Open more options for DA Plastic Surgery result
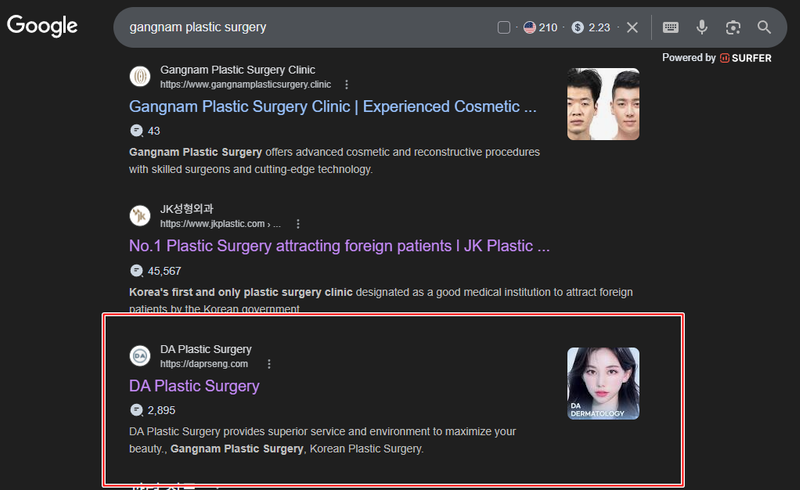800x490 pixels. click(269, 364)
